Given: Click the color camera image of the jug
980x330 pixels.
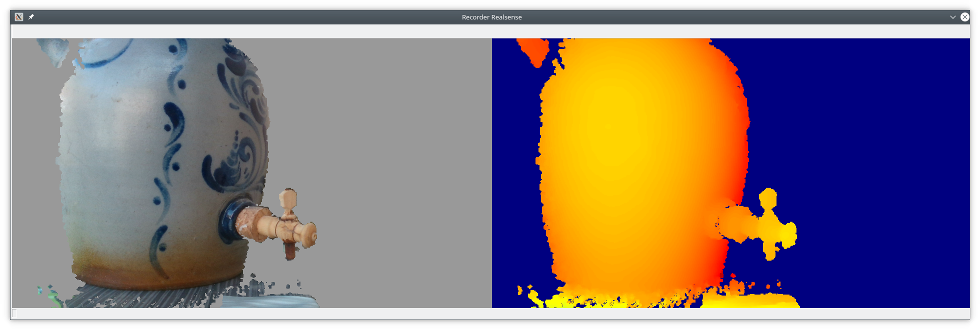Looking at the screenshot, I should [252, 173].
